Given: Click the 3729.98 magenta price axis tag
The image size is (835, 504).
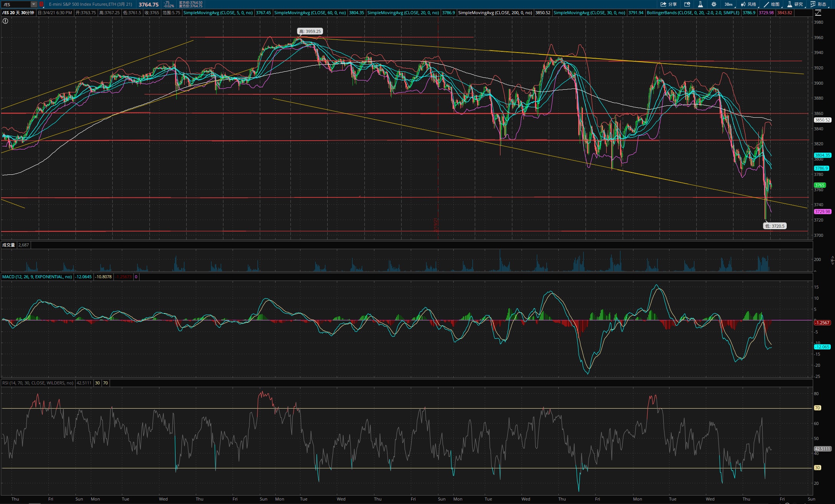Looking at the screenshot, I should 822,212.
